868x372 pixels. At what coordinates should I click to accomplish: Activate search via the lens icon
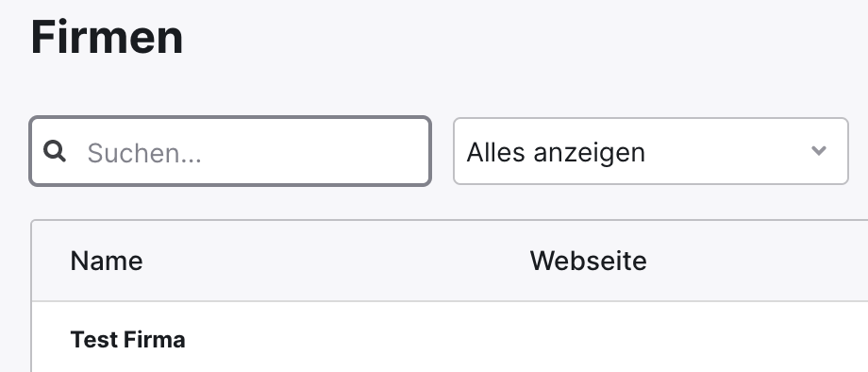pos(55,151)
